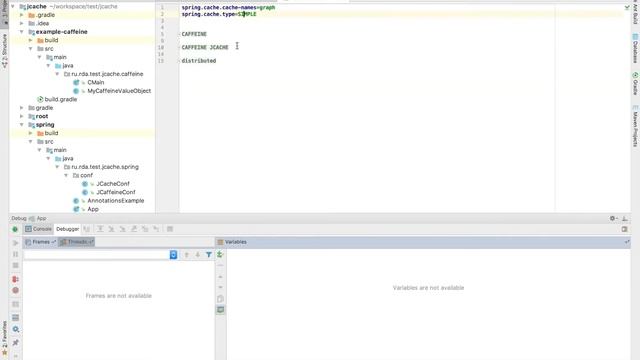This screenshot has width=640, height=360.
Task: Click the Step Out icon
Action: 134,229
